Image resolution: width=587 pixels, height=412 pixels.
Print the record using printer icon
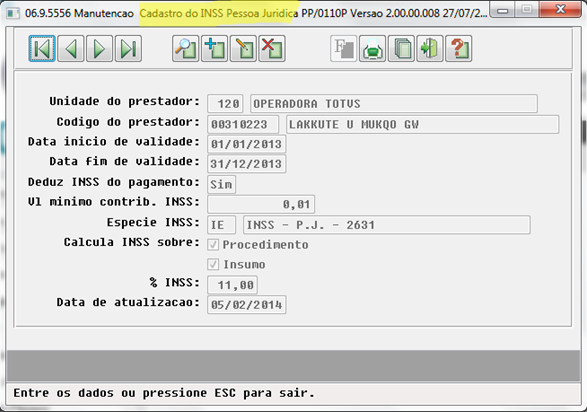(x=372, y=49)
